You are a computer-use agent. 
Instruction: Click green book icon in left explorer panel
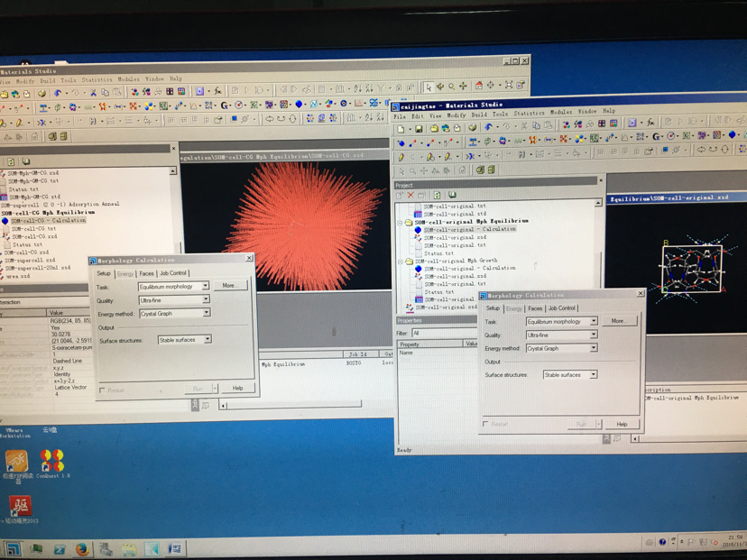pyautogui.click(x=26, y=162)
